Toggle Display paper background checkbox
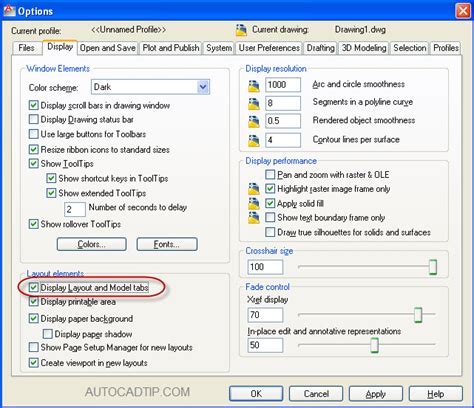474x408 pixels. coord(33,319)
